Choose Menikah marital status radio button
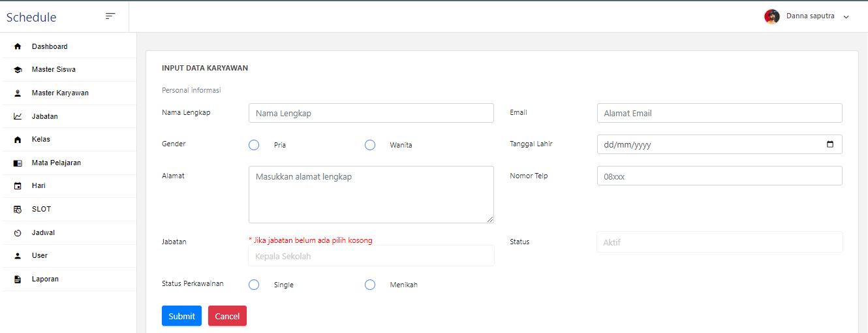Screen dimensions: 868x333 [x=370, y=285]
